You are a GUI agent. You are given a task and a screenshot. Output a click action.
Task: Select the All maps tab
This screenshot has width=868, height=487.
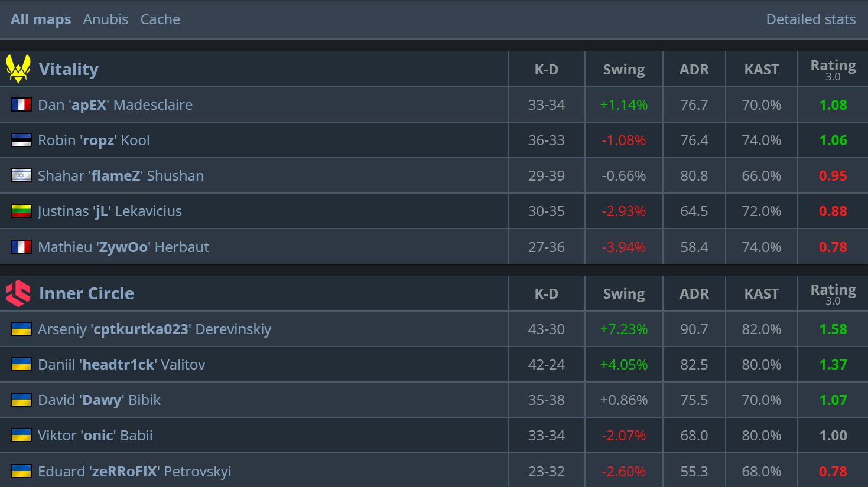coord(41,19)
